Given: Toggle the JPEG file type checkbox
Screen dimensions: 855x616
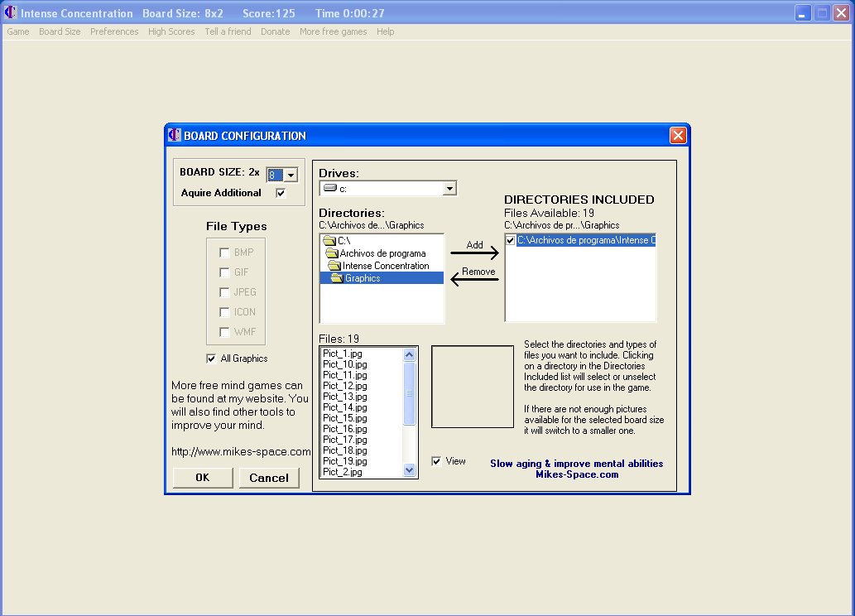Looking at the screenshot, I should click(x=224, y=292).
